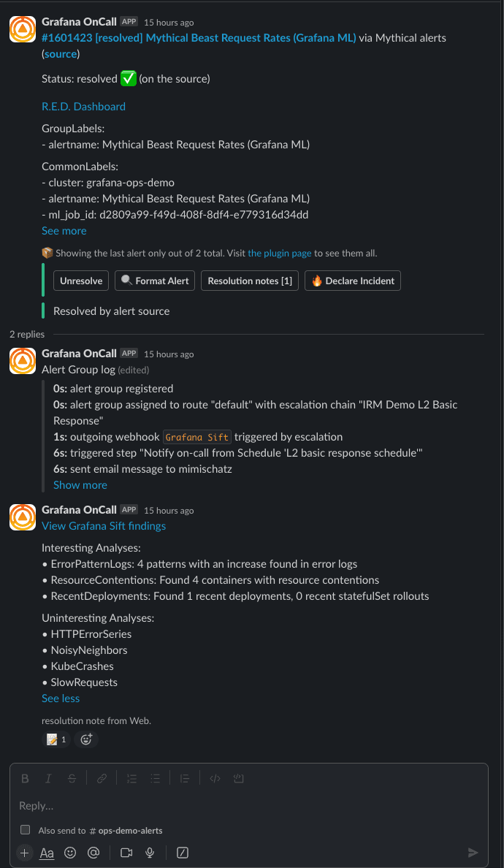
Task: Mention someone with the @ icon
Action: (93, 853)
